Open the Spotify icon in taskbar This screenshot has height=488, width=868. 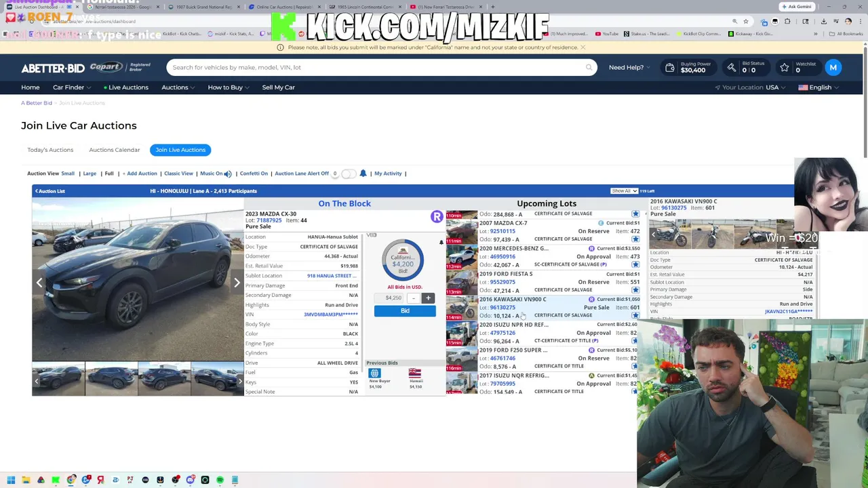(x=220, y=480)
